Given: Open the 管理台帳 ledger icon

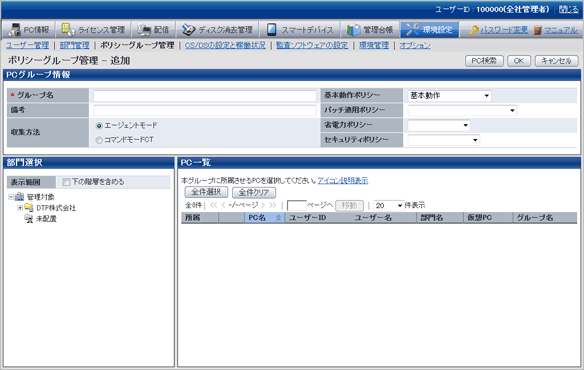Looking at the screenshot, I should [353, 30].
